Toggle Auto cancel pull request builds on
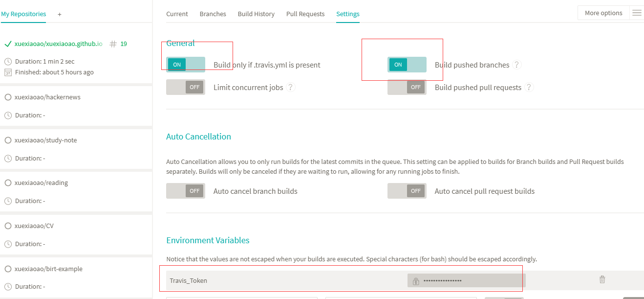The width and height of the screenshot is (644, 299). coord(407,191)
